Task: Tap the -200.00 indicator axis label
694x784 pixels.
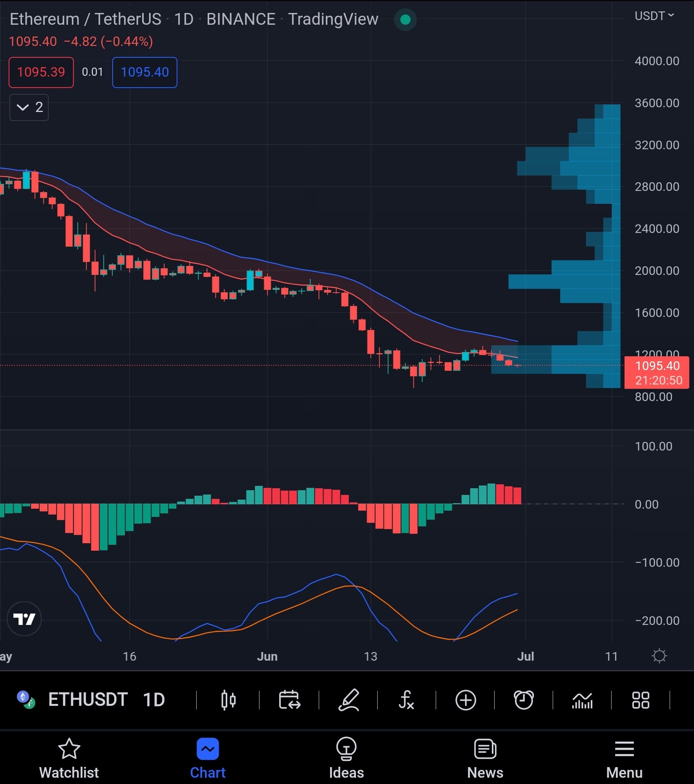Action: coord(657,621)
